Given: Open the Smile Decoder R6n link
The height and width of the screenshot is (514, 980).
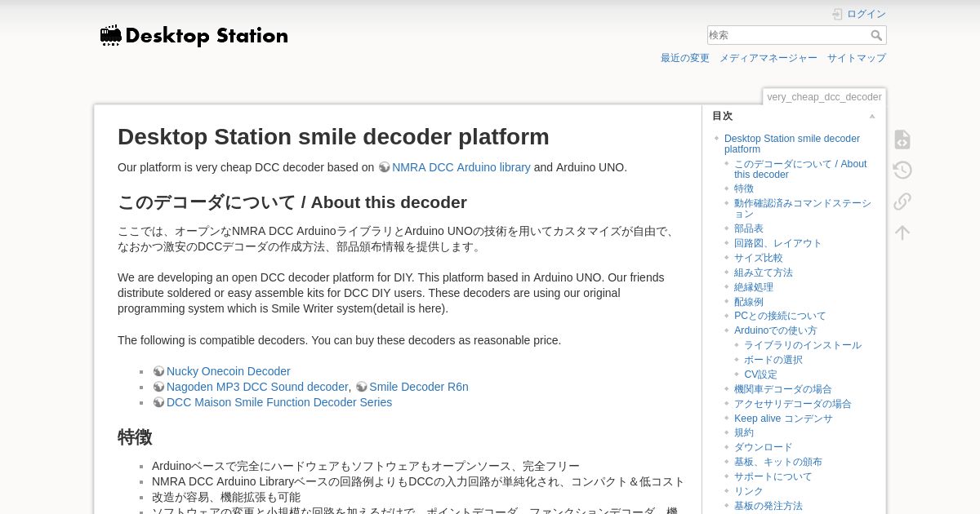Looking at the screenshot, I should [419, 387].
